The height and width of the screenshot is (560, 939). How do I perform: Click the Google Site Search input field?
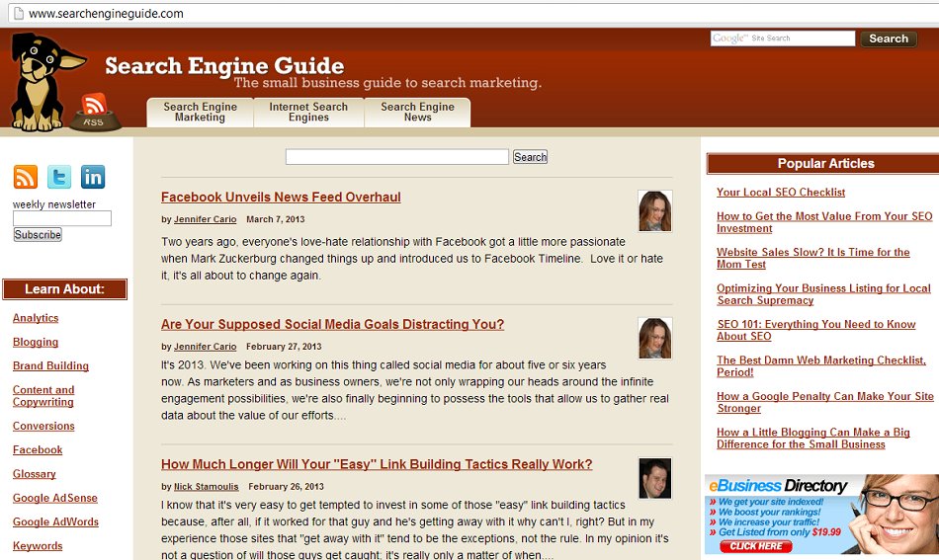(x=783, y=39)
